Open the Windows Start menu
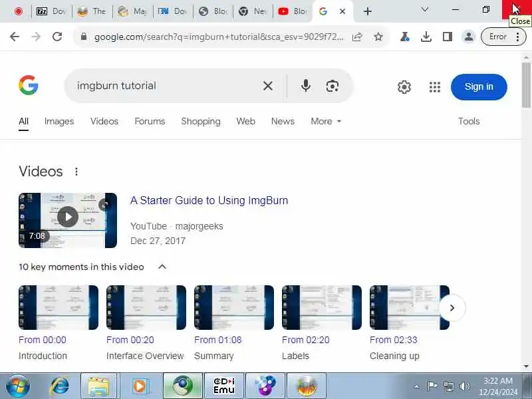 pyautogui.click(x=18, y=386)
